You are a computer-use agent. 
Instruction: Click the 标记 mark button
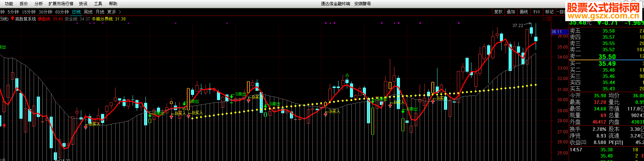(549, 12)
